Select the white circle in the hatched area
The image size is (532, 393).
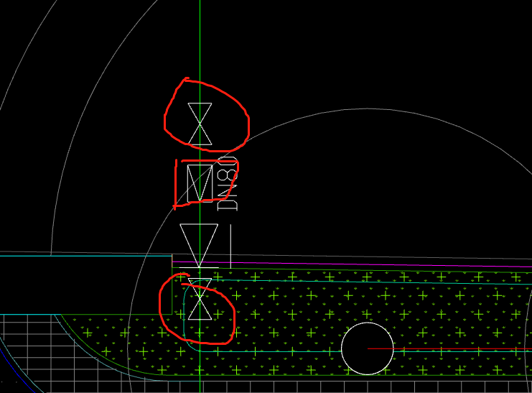tap(368, 348)
